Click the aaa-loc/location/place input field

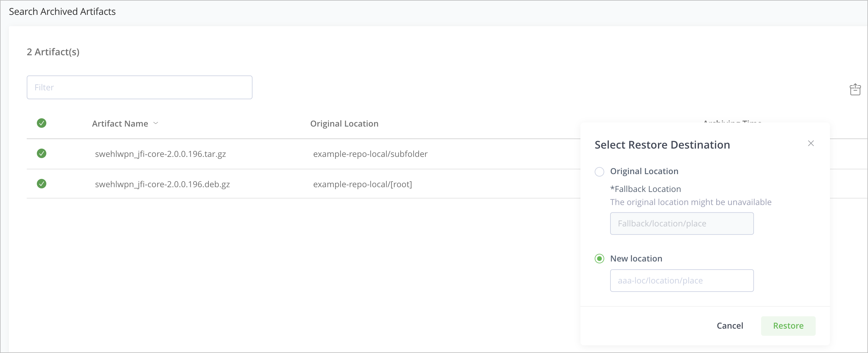681,280
